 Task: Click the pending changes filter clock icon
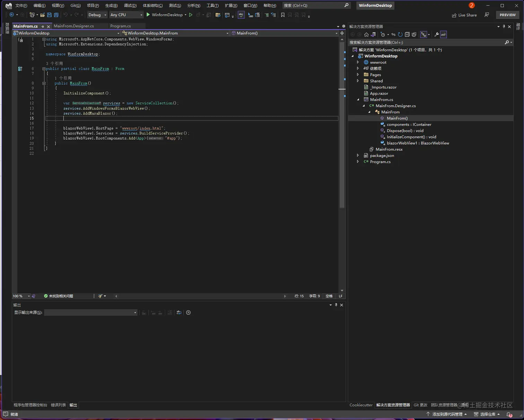[383, 34]
